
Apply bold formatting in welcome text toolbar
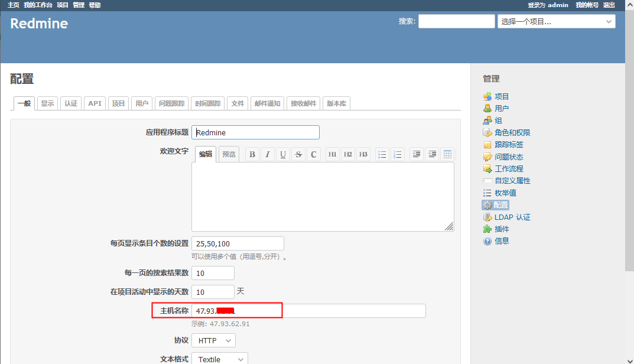252,154
